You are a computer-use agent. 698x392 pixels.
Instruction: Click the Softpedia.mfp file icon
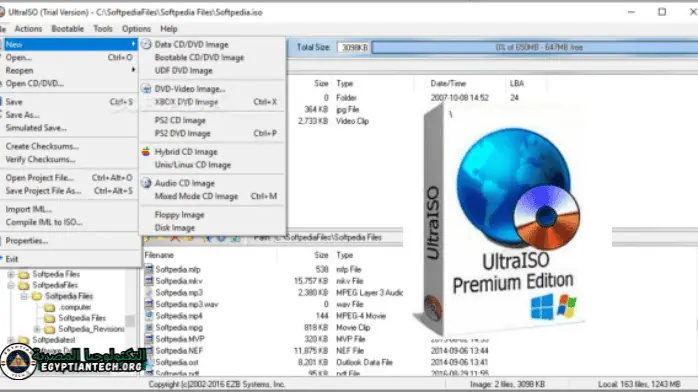click(x=149, y=269)
